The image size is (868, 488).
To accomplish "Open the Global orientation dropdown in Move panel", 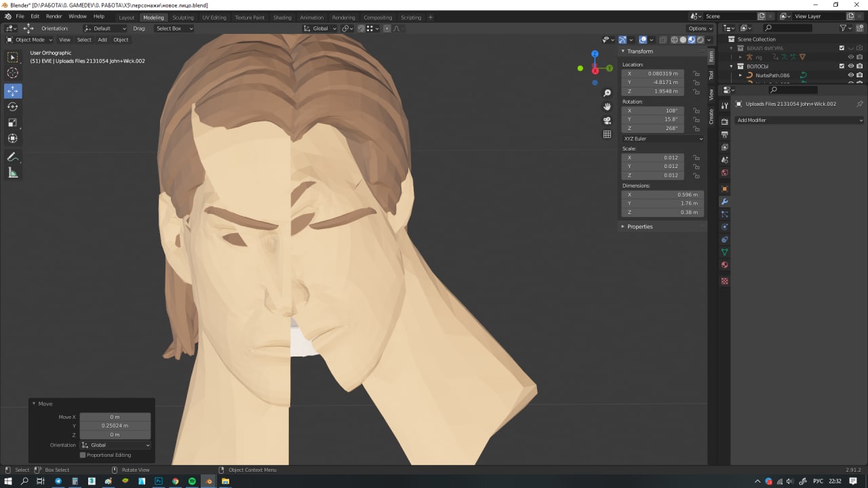I will click(x=116, y=445).
